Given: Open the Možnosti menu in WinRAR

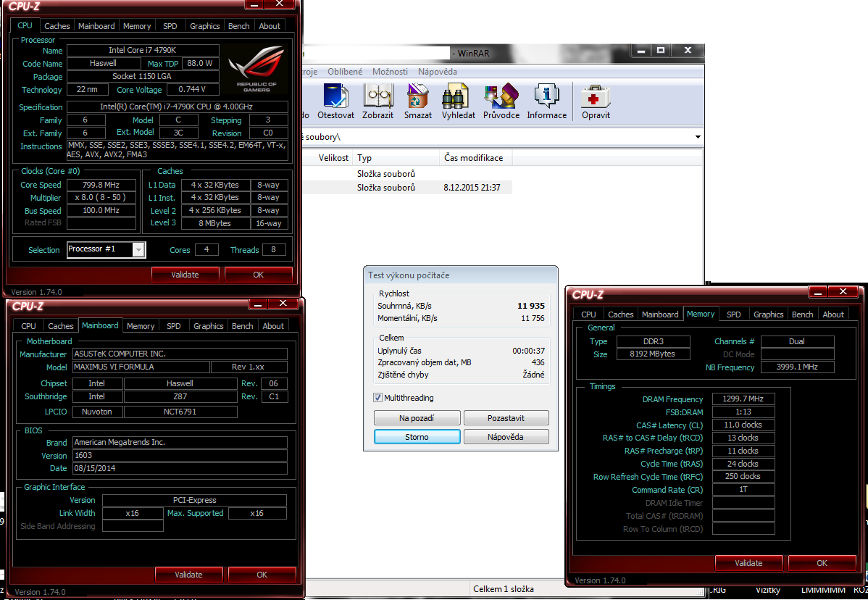Looking at the screenshot, I should [390, 72].
